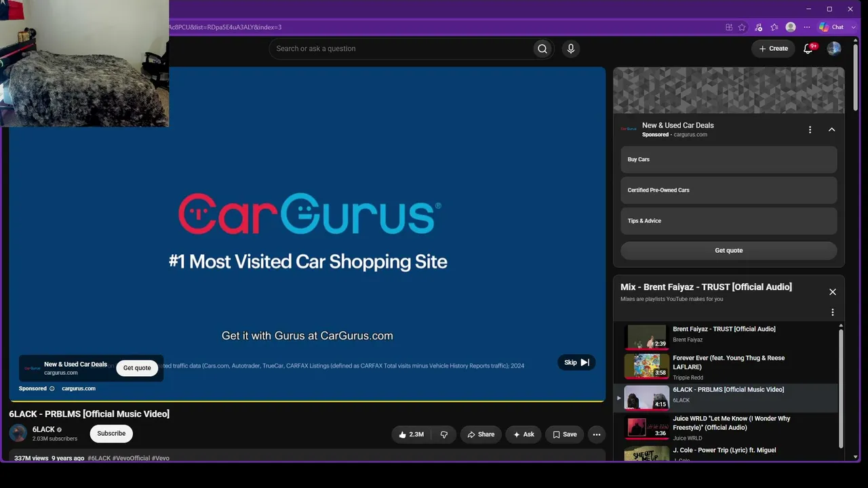The height and width of the screenshot is (488, 868).
Task: Click the ad panel banner image
Action: coord(729,90)
